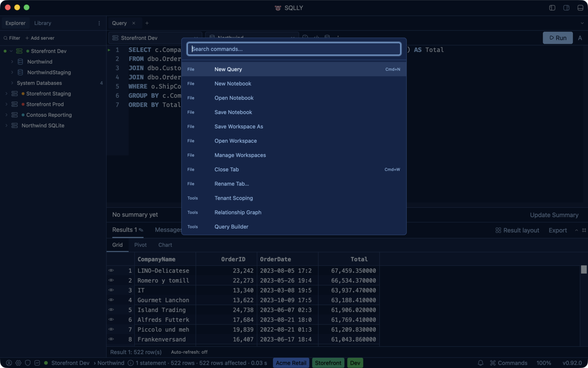Open the tab list chevron at far right
588x368 pixels.
point(582,23)
